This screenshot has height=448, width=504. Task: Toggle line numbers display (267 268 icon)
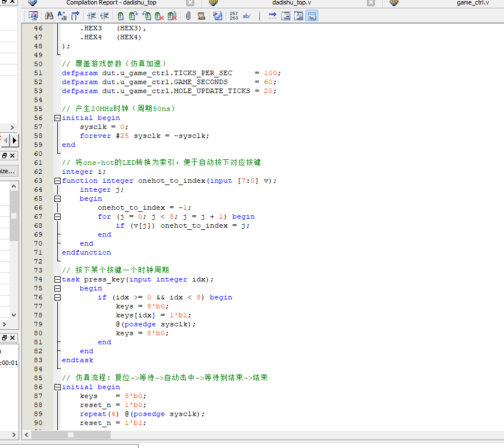click(x=234, y=16)
